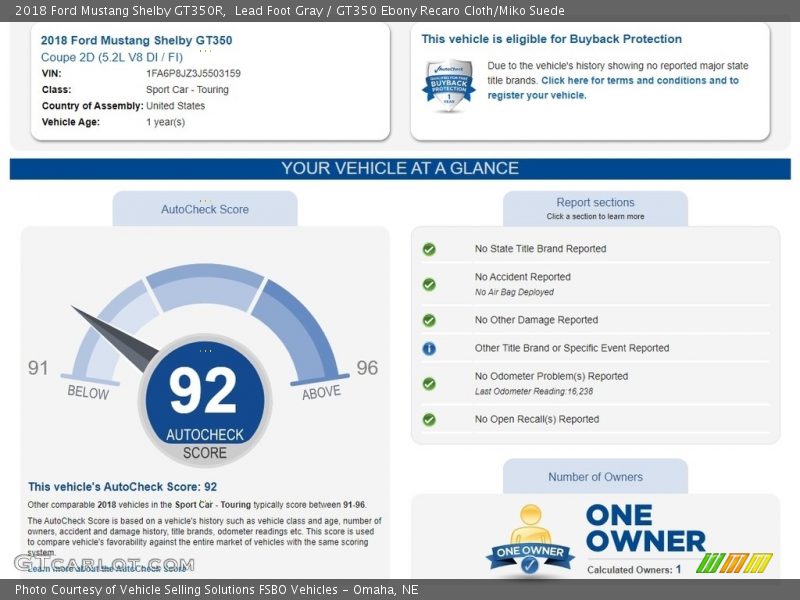Click the green checkmark beside No State Title Brand
Image resolution: width=800 pixels, height=600 pixels.
click(429, 249)
